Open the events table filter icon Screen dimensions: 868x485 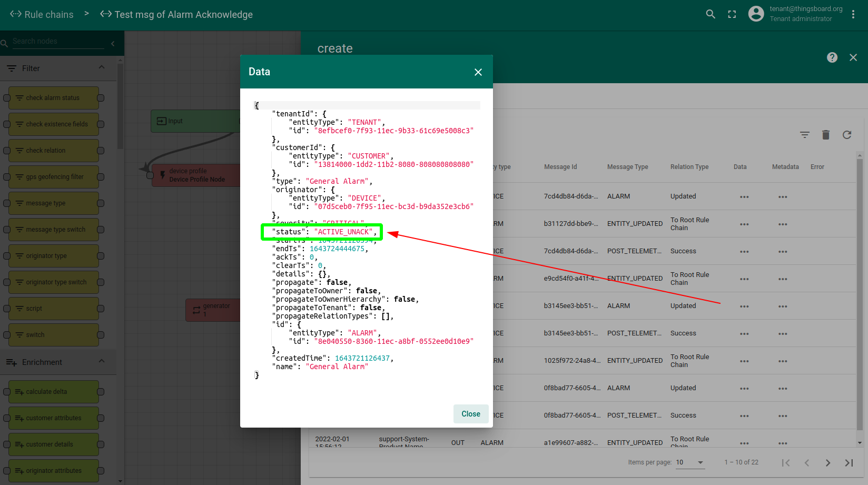tap(804, 135)
